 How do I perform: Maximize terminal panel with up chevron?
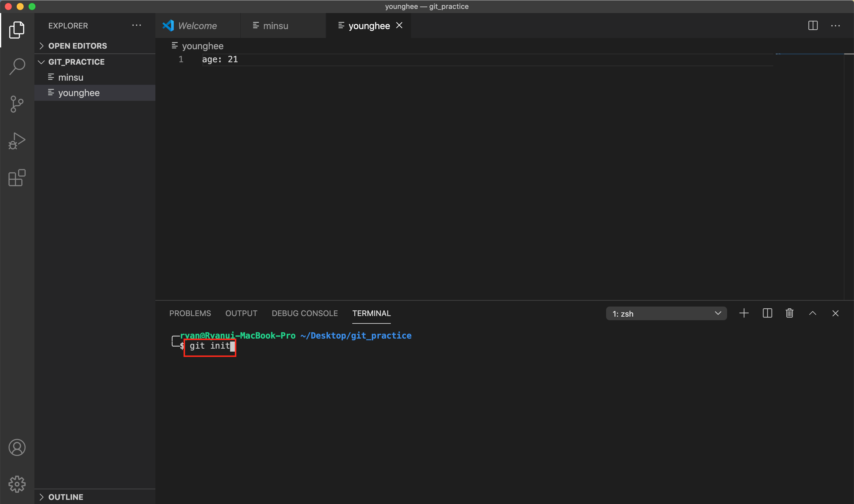812,313
